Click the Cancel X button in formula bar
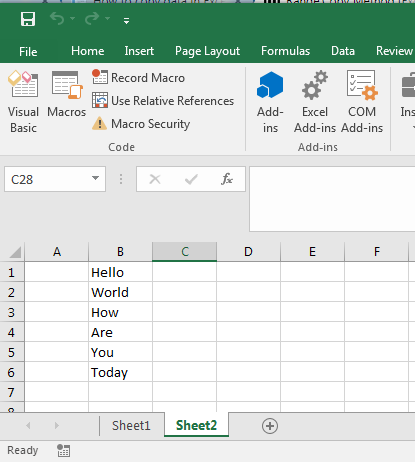This screenshot has width=415, height=462. [x=155, y=179]
